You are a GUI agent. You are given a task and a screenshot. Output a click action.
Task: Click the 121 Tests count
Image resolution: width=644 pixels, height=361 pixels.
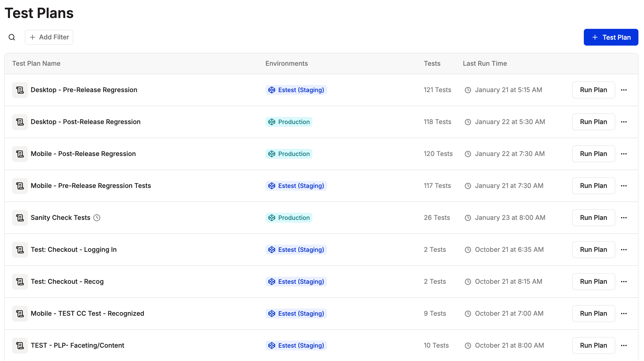pos(437,90)
